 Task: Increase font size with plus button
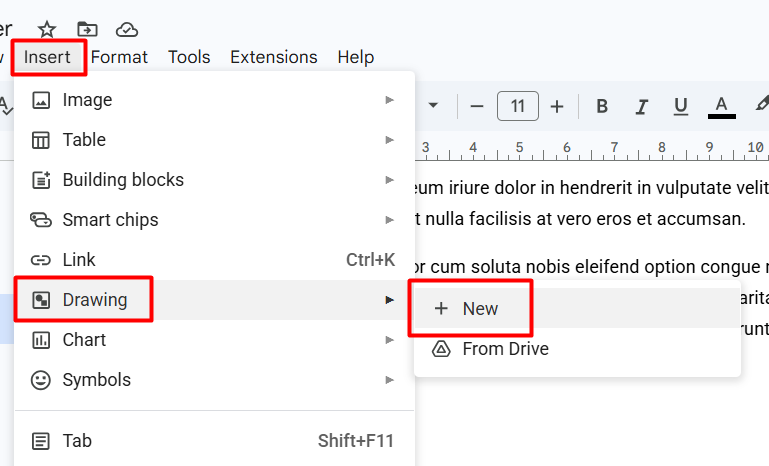(x=557, y=106)
